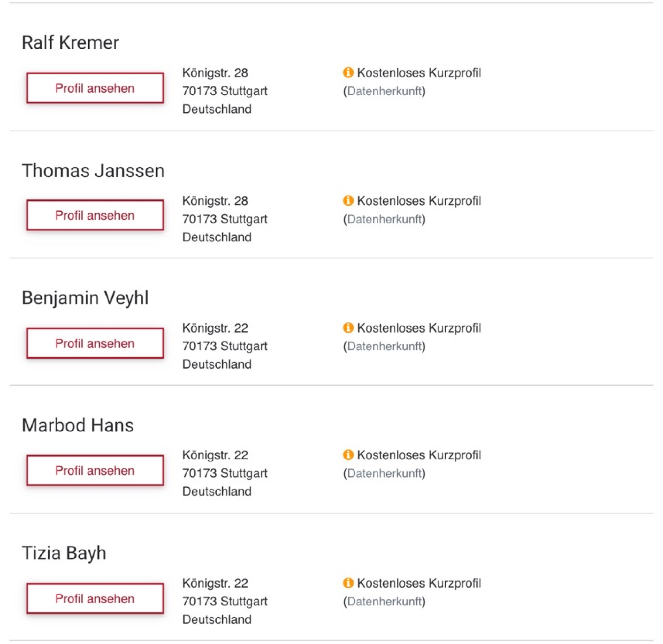Click the Datenherkunft link for Benjamin Veyhl
663x644 pixels.
pyautogui.click(x=385, y=346)
